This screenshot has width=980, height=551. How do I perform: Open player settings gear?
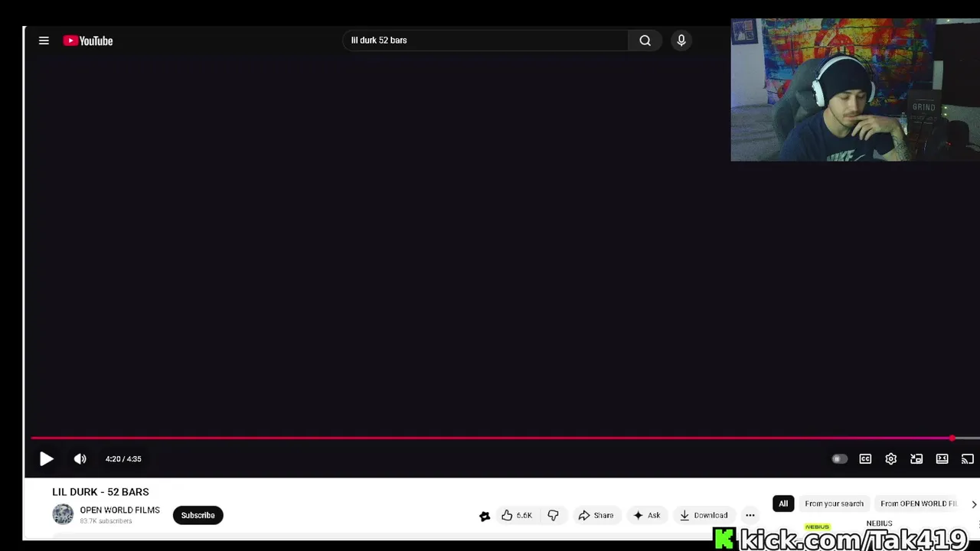(x=890, y=458)
